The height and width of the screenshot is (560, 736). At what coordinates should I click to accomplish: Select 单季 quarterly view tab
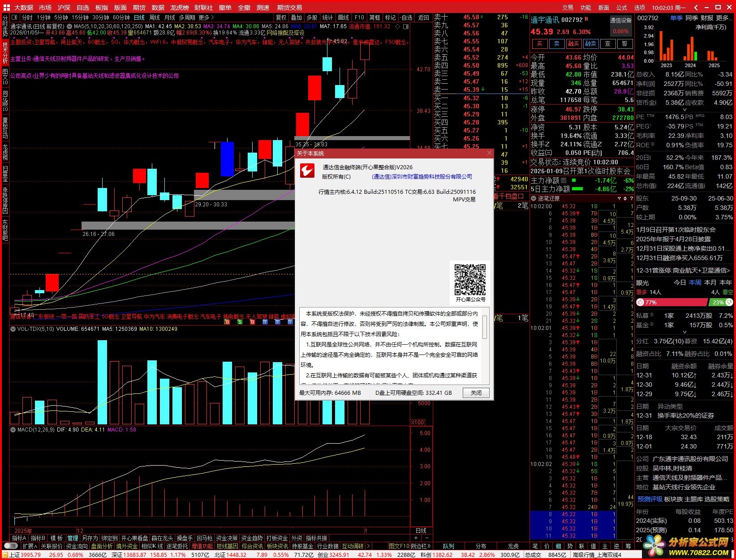[x=676, y=18]
